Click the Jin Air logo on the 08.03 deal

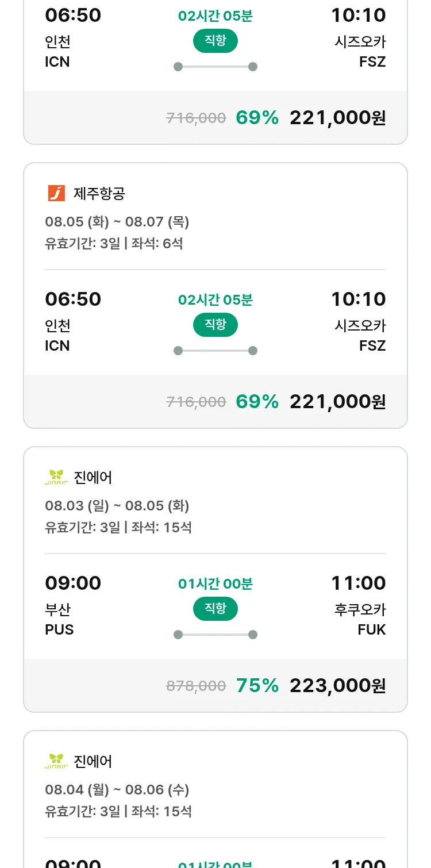(x=56, y=477)
